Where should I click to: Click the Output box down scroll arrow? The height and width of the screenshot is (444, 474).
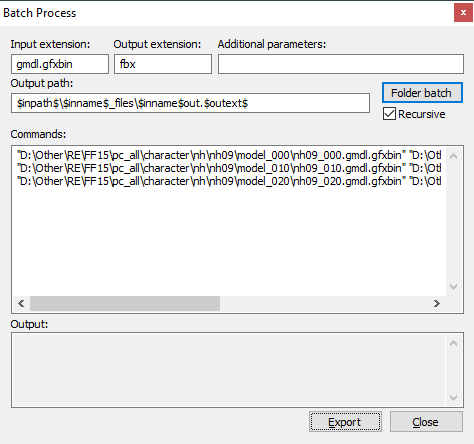click(453, 397)
